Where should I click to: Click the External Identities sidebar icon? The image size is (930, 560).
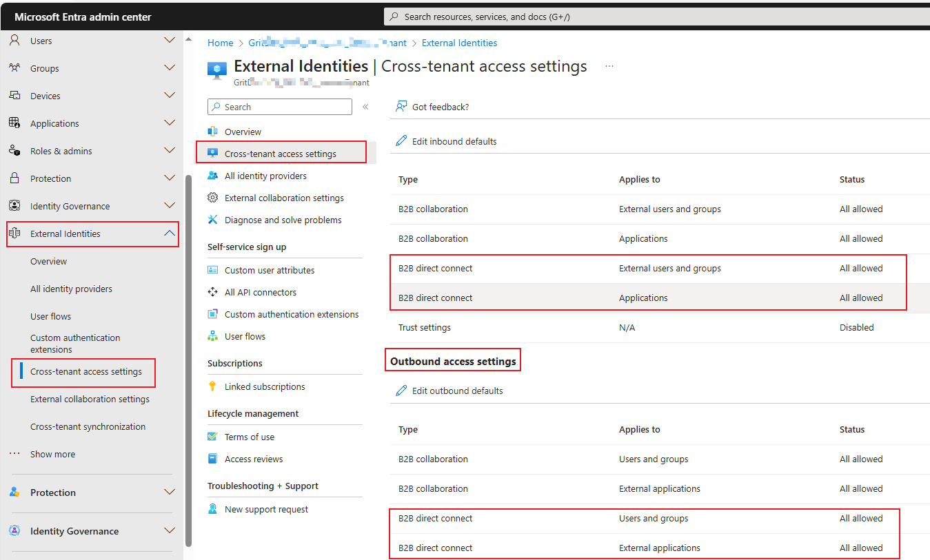(14, 234)
